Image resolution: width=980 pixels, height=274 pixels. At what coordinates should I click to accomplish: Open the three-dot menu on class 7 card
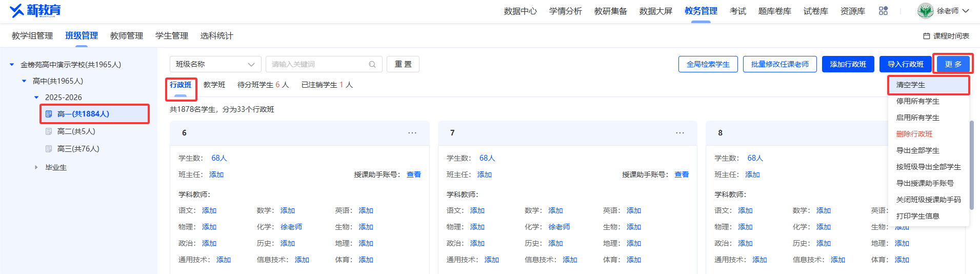pyautogui.click(x=680, y=132)
